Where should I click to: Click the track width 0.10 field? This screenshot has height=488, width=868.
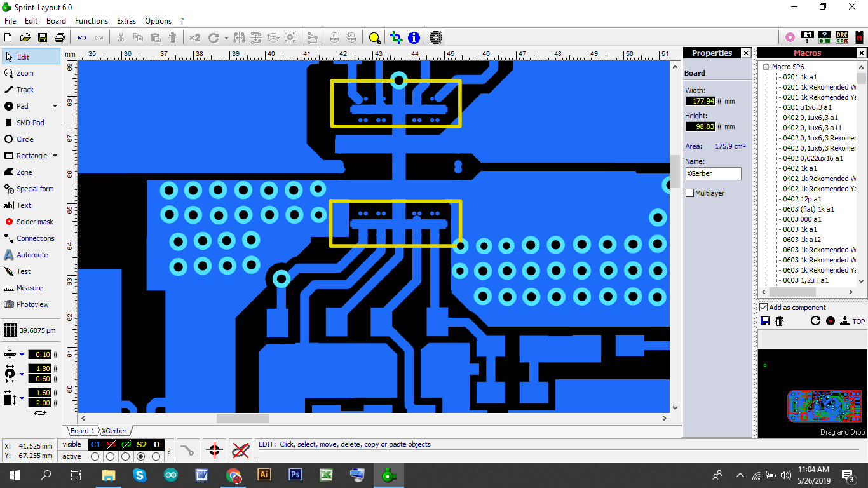pos(40,355)
